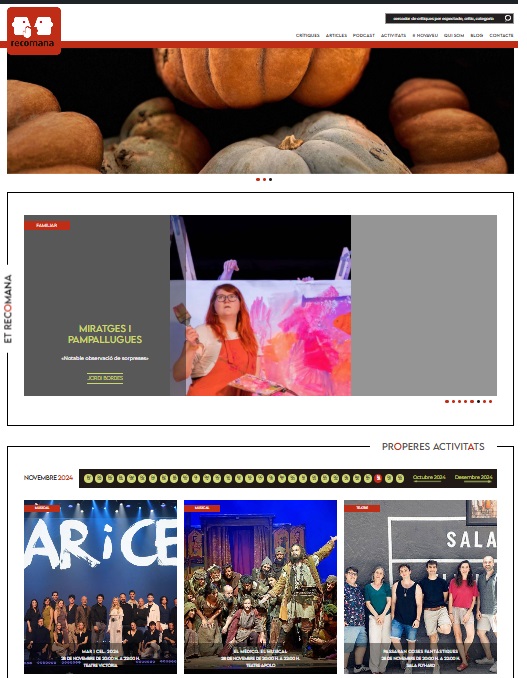Open the Contacte menu item
The width and height of the screenshot is (527, 678).
point(501,35)
